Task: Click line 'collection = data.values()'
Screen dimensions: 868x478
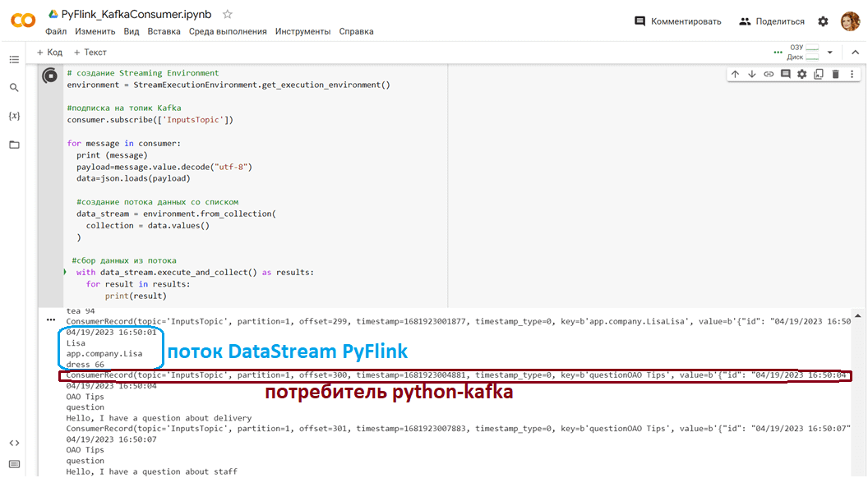Action: (148, 225)
